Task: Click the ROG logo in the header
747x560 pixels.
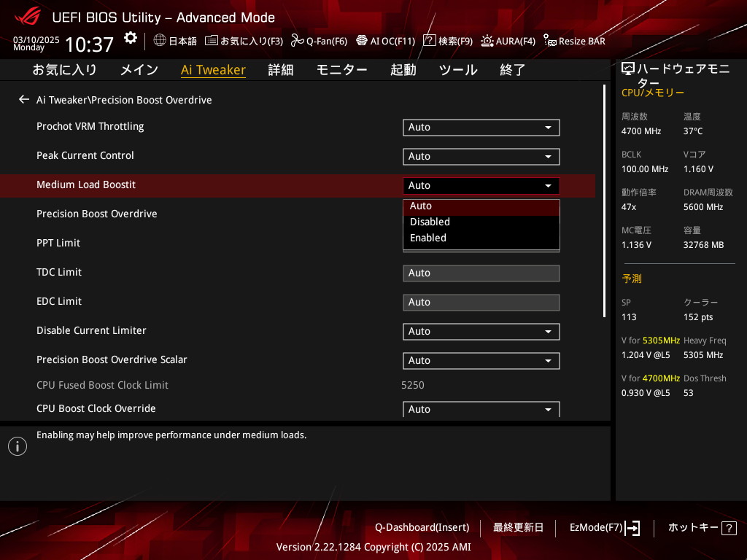Action: 28,17
